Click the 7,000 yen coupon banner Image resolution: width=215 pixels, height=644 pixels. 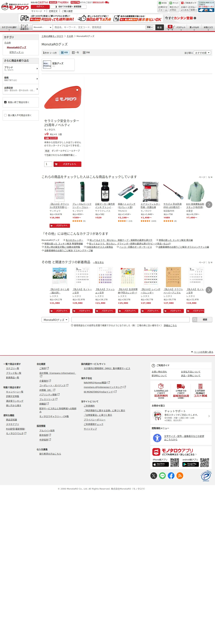206,7
